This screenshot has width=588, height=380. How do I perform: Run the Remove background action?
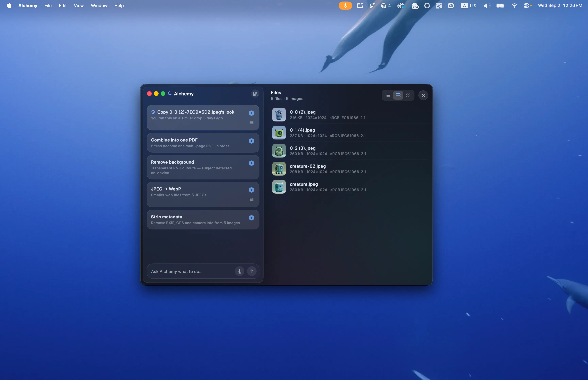[251, 163]
